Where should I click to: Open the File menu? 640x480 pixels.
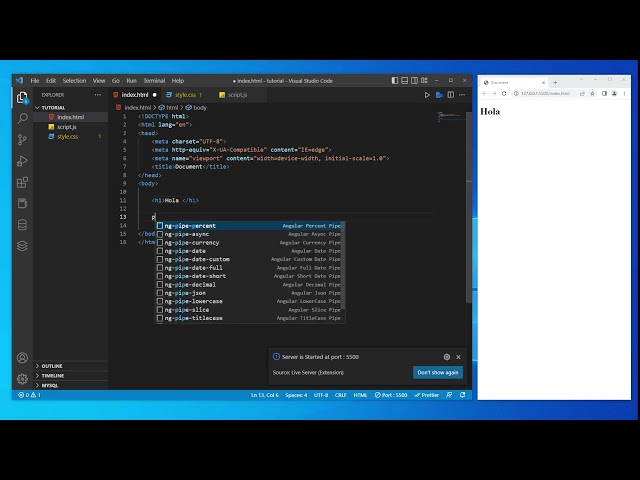coord(35,80)
